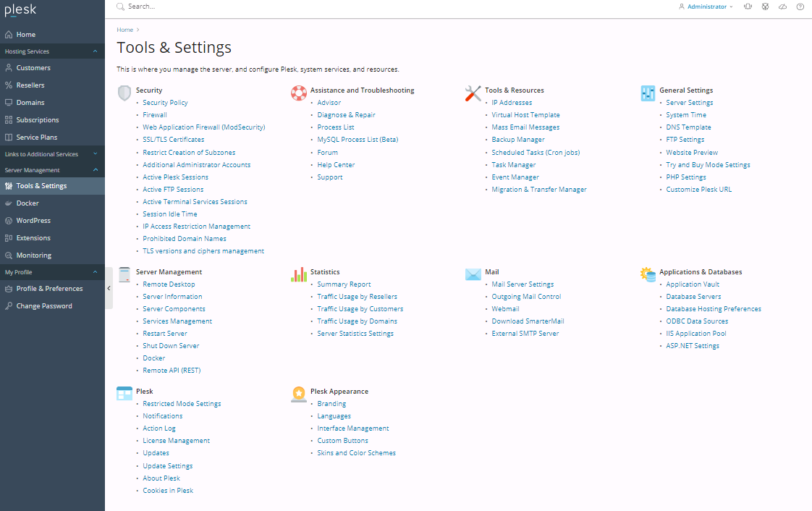Open Mail Server Settings link
Image resolution: width=812 pixels, height=511 pixels.
pos(523,284)
